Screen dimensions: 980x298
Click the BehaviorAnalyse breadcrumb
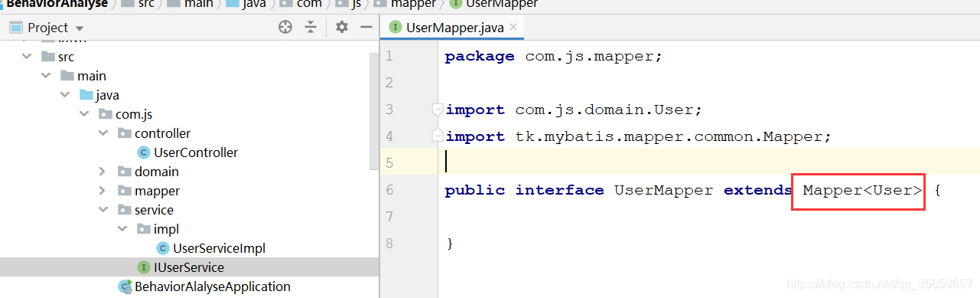pos(57,4)
